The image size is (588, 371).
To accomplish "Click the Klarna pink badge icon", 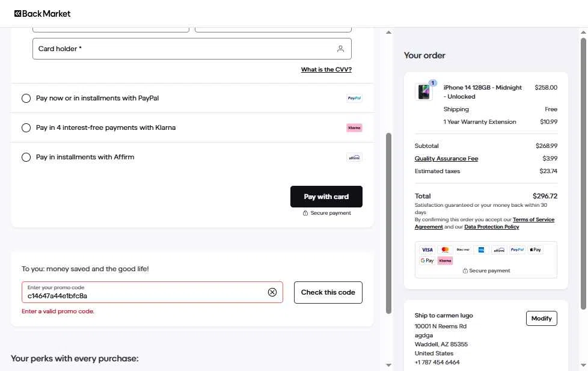I will tap(354, 127).
